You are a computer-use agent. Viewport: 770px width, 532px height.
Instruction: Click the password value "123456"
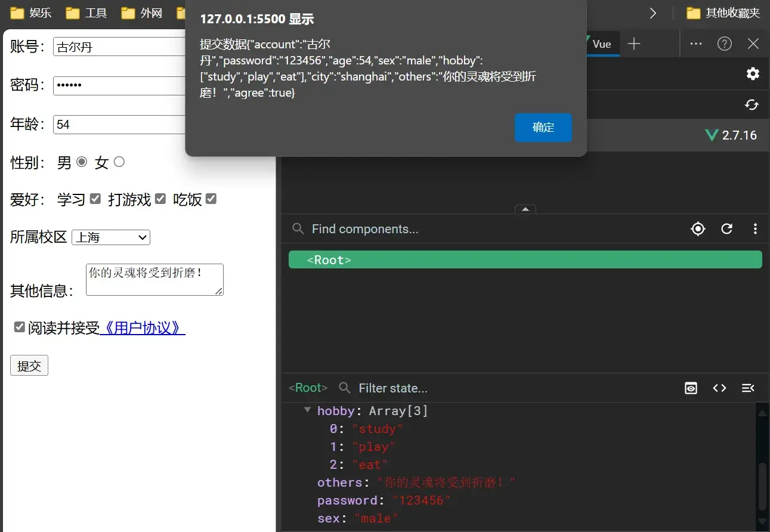pyautogui.click(x=422, y=500)
